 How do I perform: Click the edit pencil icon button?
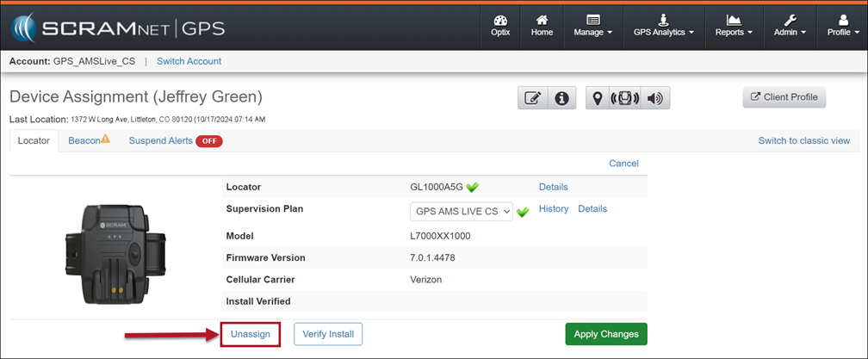pos(532,98)
